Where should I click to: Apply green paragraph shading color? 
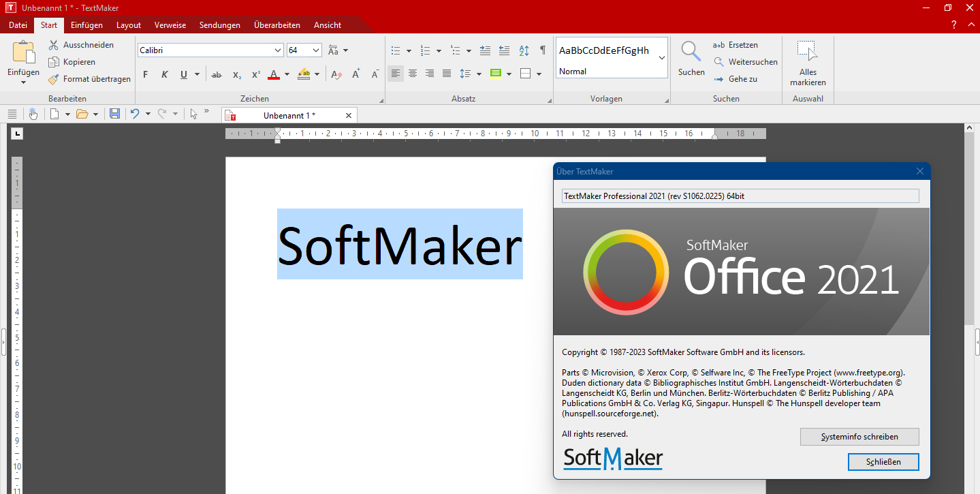click(x=495, y=74)
